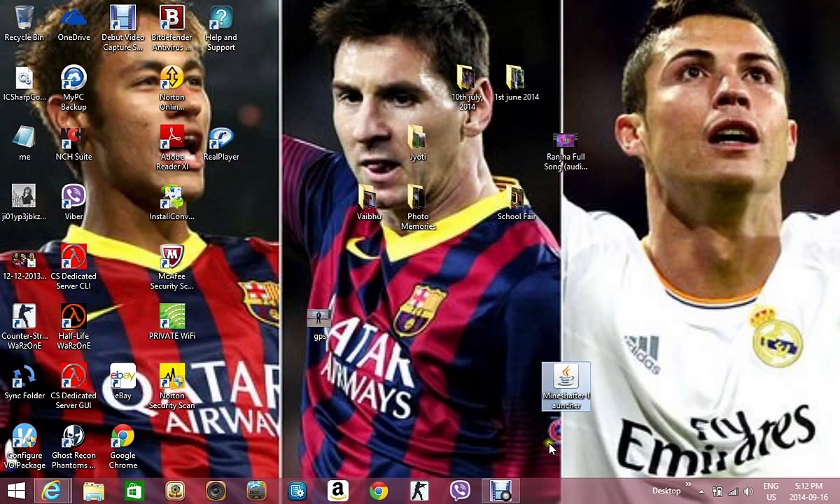Open the clock showing 5:12 PM
The image size is (840, 504).
pyautogui.click(x=808, y=491)
